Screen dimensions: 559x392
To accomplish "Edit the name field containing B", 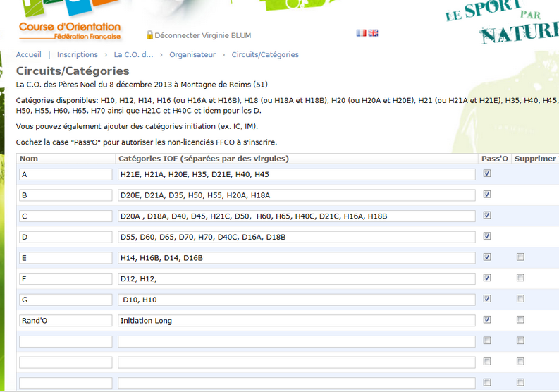I will [x=66, y=195].
